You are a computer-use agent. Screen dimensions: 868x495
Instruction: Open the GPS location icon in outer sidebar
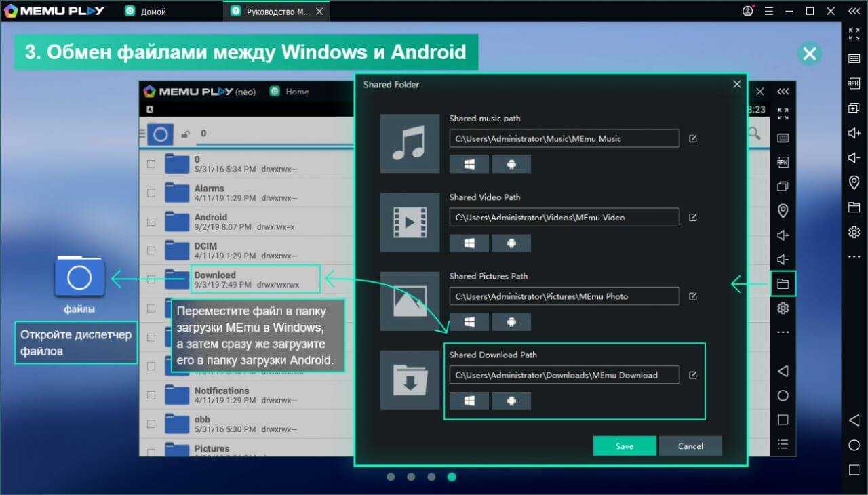[x=854, y=182]
